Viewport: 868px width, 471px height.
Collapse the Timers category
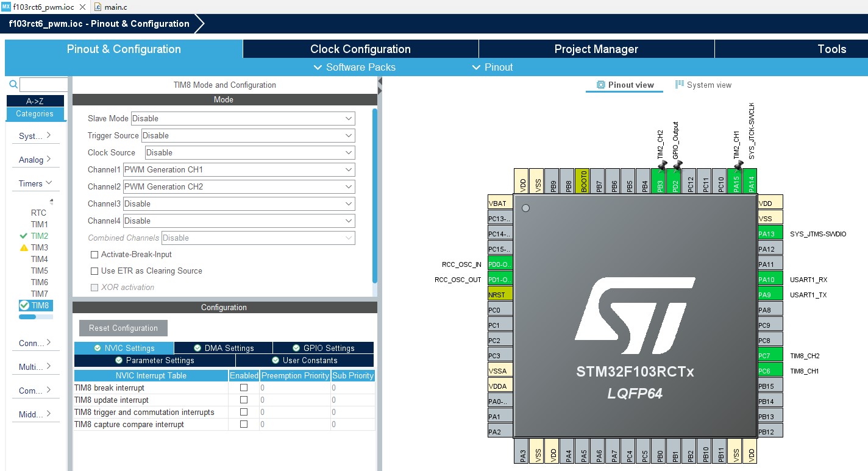click(x=35, y=183)
